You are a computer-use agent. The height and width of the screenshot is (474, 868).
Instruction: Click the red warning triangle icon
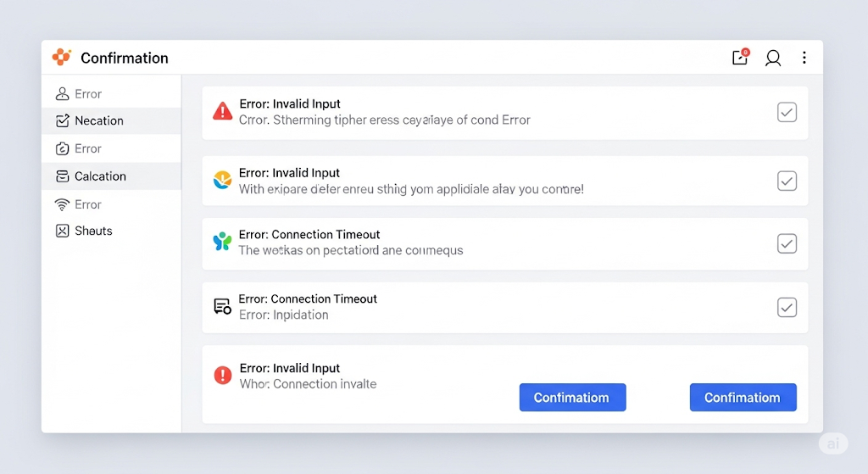[223, 111]
